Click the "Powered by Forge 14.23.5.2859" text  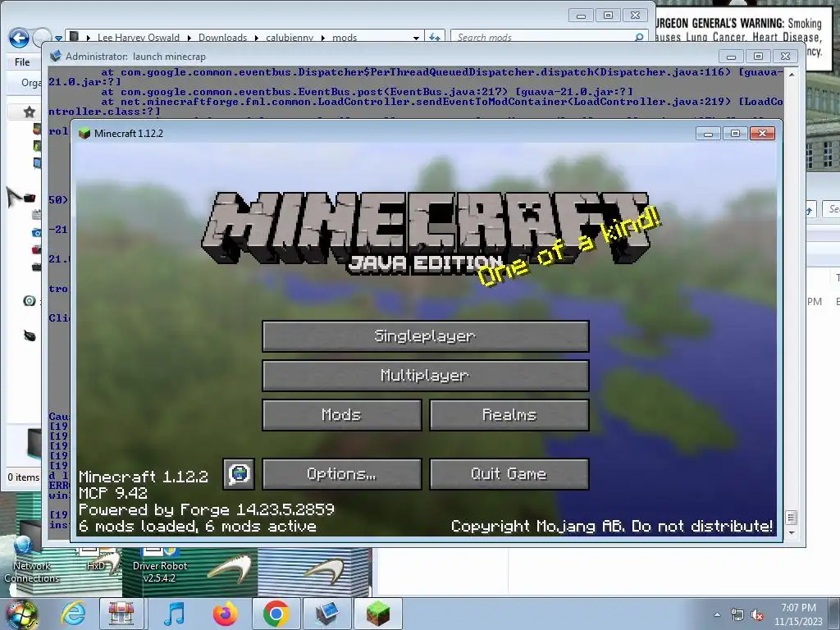click(206, 509)
